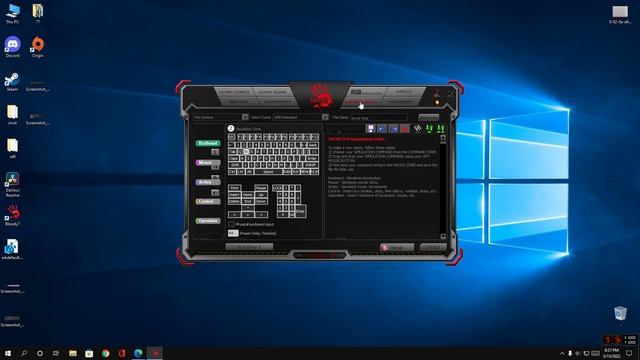Switch to the Ultra Gun tab
Image resolution: width=640 pixels, height=360 pixels.
[x=272, y=92]
